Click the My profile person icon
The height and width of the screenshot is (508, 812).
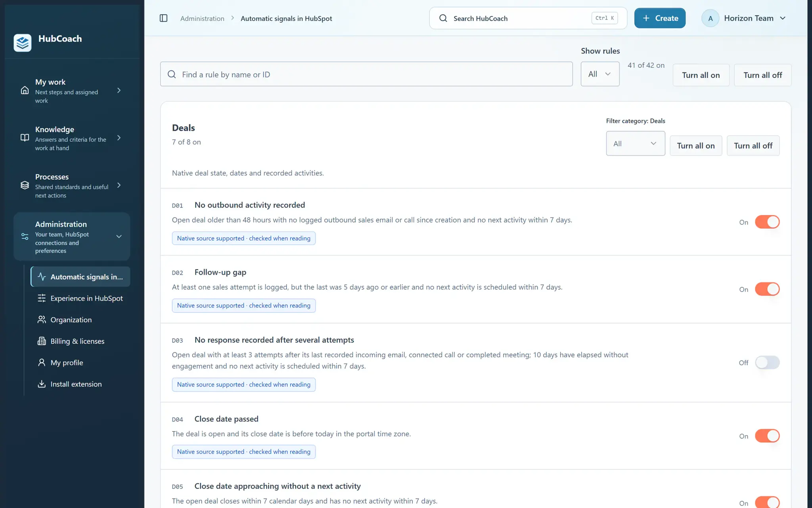pyautogui.click(x=42, y=362)
